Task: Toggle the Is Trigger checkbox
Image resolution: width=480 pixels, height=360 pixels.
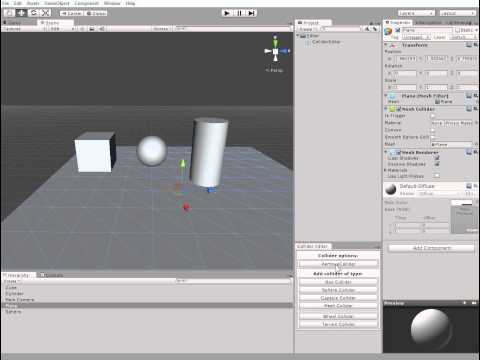Action: [x=433, y=116]
